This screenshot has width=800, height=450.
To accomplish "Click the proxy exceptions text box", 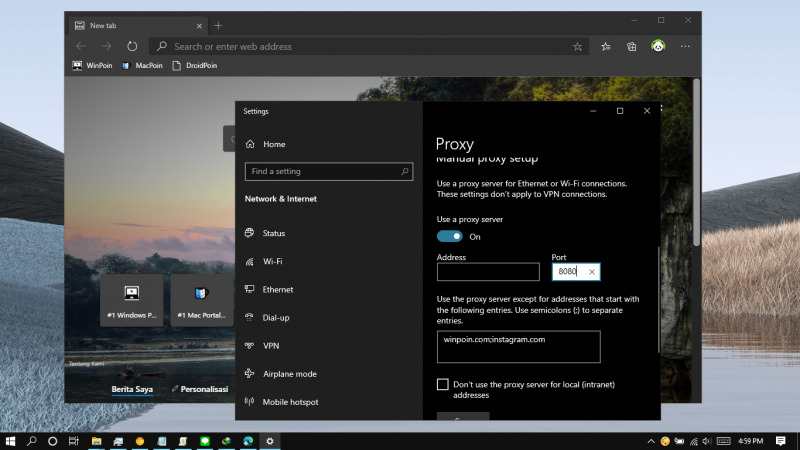I will coord(518,346).
